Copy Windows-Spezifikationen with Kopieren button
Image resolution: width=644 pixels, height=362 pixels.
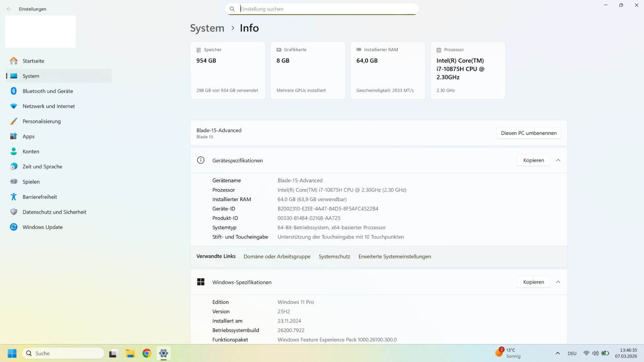(x=533, y=282)
